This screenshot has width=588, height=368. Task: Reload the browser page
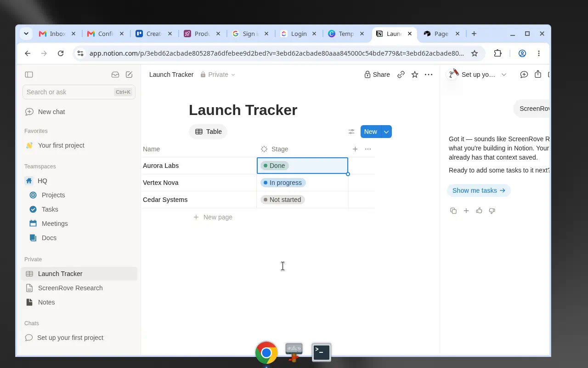click(61, 53)
